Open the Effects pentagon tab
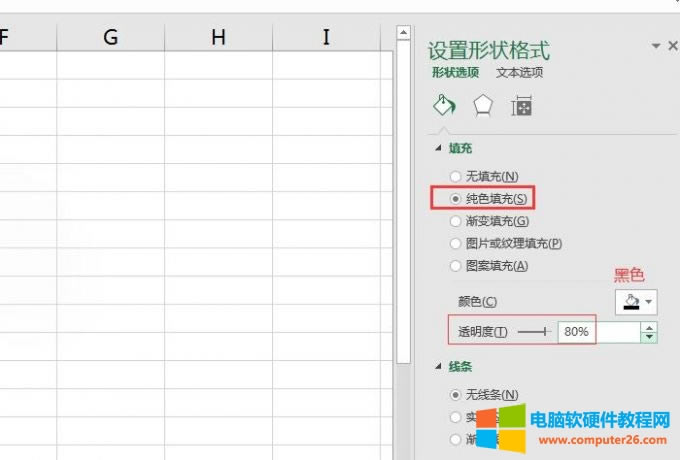Screen dimensions: 680x460 pyautogui.click(x=483, y=106)
